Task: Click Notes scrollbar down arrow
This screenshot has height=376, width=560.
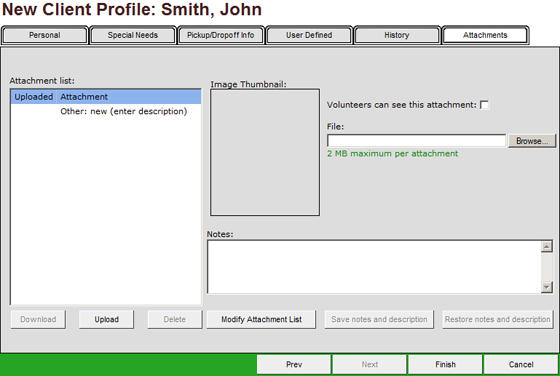Action: 547,287
